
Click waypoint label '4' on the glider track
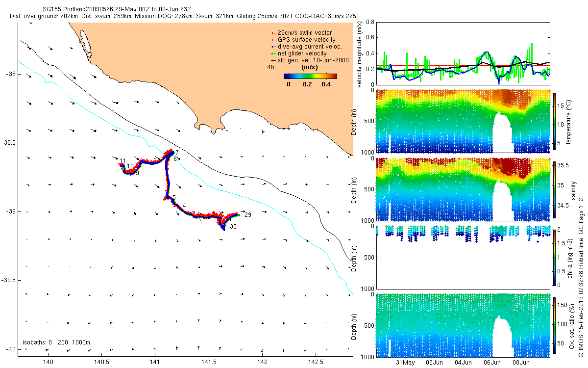point(184,206)
